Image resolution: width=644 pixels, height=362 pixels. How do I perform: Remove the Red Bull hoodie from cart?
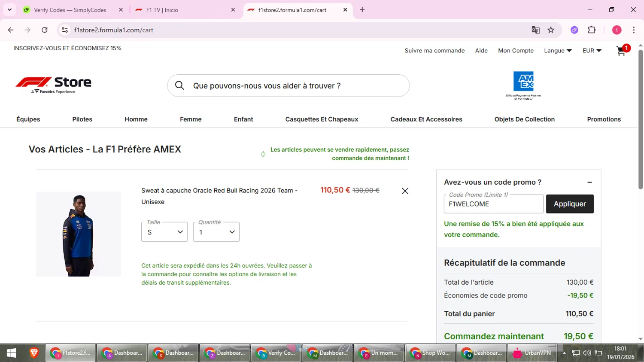coord(405,191)
